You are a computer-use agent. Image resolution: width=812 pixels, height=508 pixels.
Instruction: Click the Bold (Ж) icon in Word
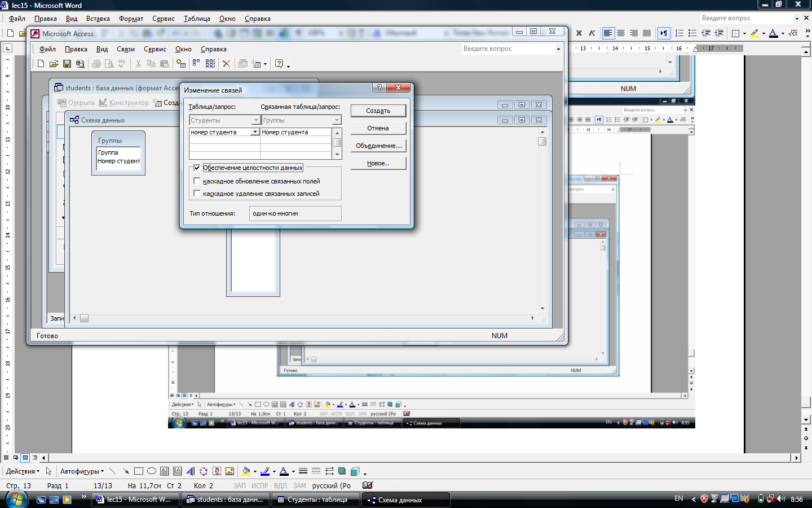coord(579,33)
